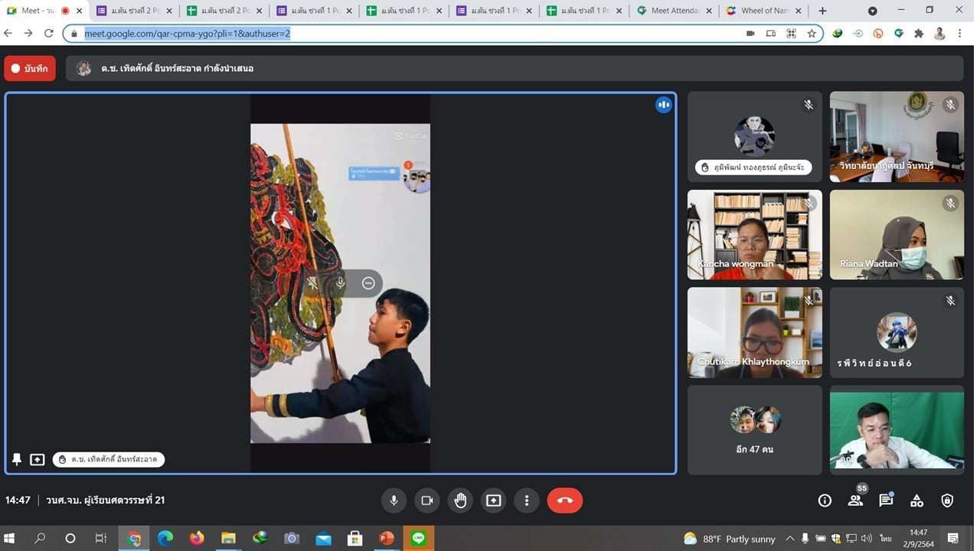Open host controls shield icon

(947, 500)
